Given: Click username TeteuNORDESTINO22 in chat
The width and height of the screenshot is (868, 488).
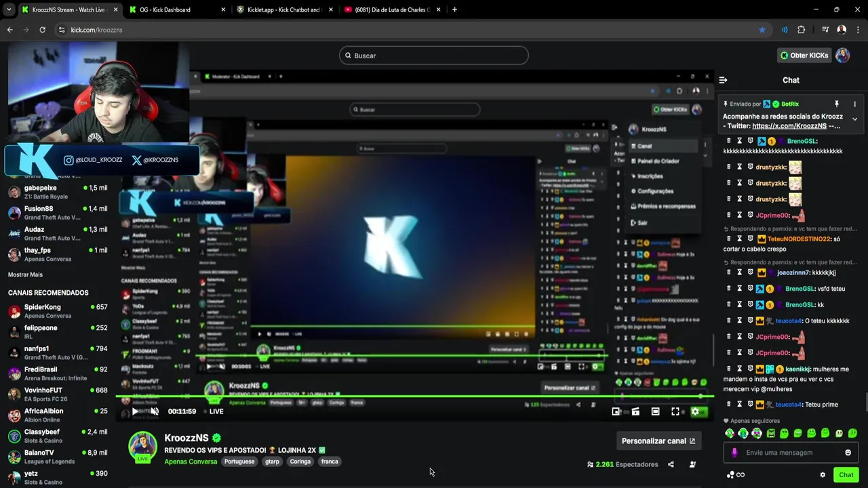Looking at the screenshot, I should [x=799, y=239].
